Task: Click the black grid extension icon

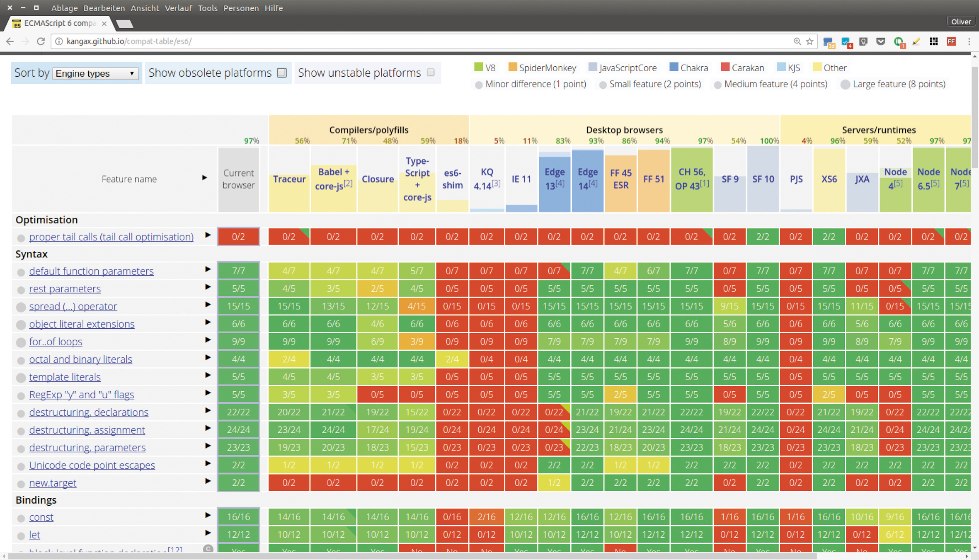Action: (933, 41)
